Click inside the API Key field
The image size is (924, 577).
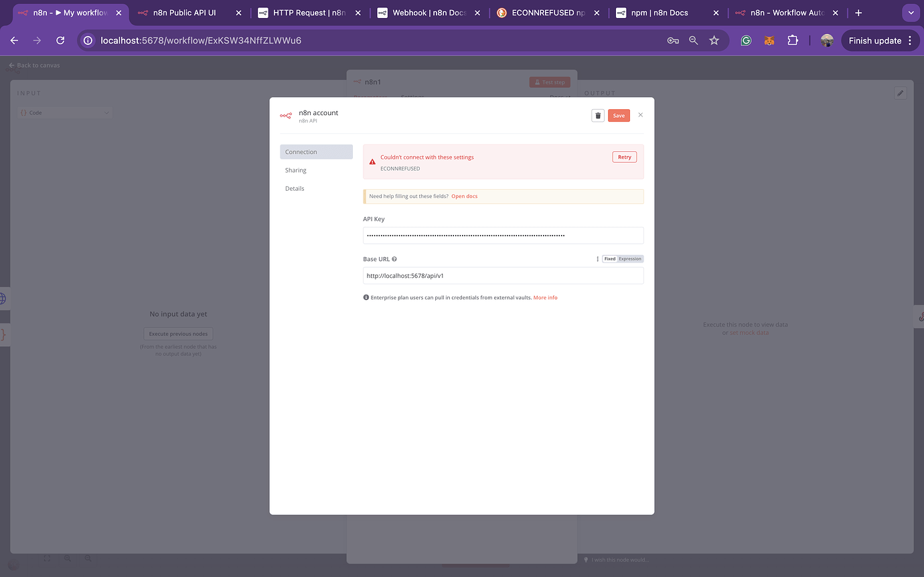(x=503, y=235)
